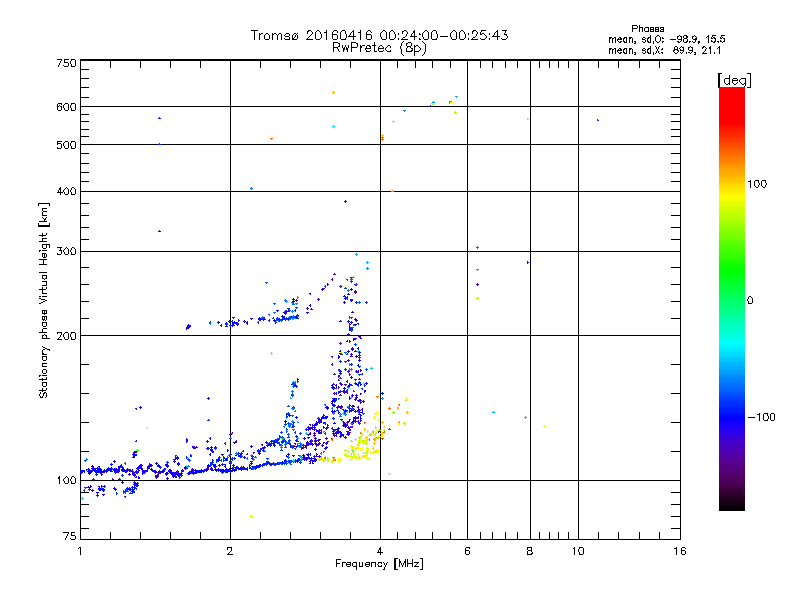800x600 pixels.
Task: Click the colorbar tick label "100"
Action: 757,184
